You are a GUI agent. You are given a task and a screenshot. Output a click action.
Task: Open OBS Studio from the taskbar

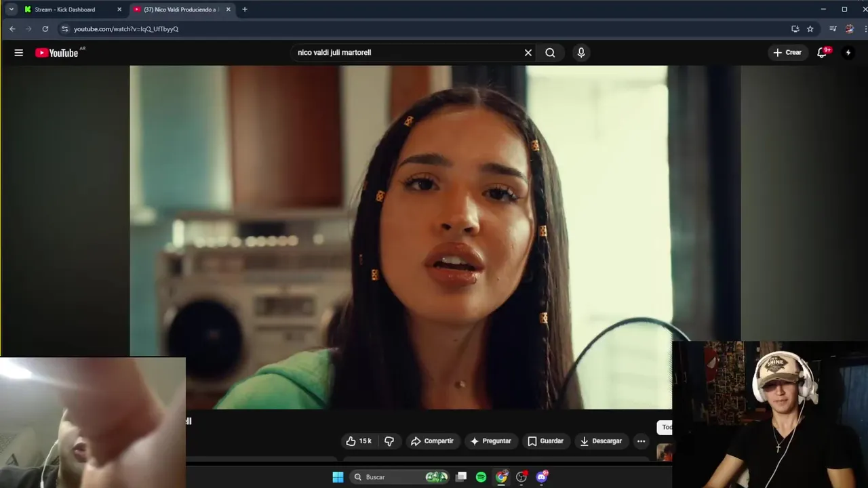coord(521,477)
